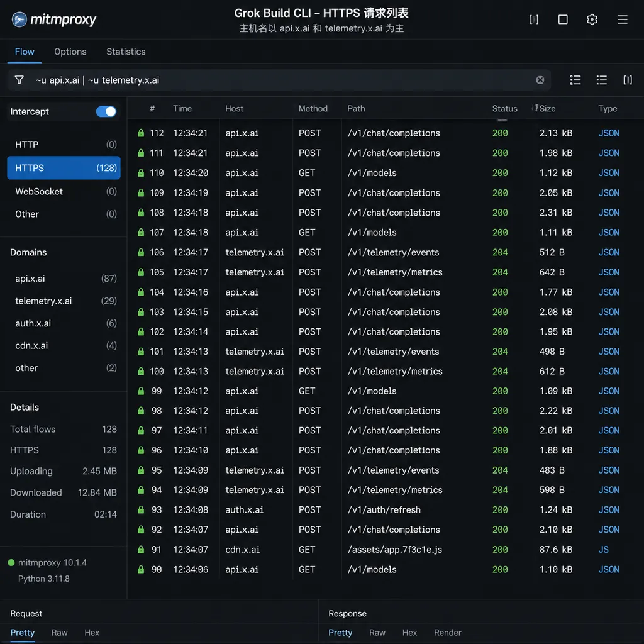The image size is (644, 644).
Task: Select the Request Raw tab
Action: pyautogui.click(x=59, y=633)
